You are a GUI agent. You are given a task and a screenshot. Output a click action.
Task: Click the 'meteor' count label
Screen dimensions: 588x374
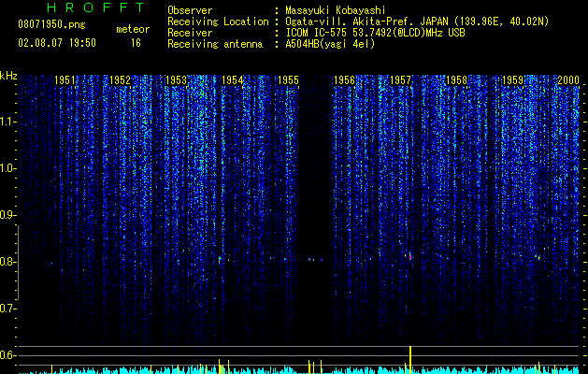(x=133, y=29)
